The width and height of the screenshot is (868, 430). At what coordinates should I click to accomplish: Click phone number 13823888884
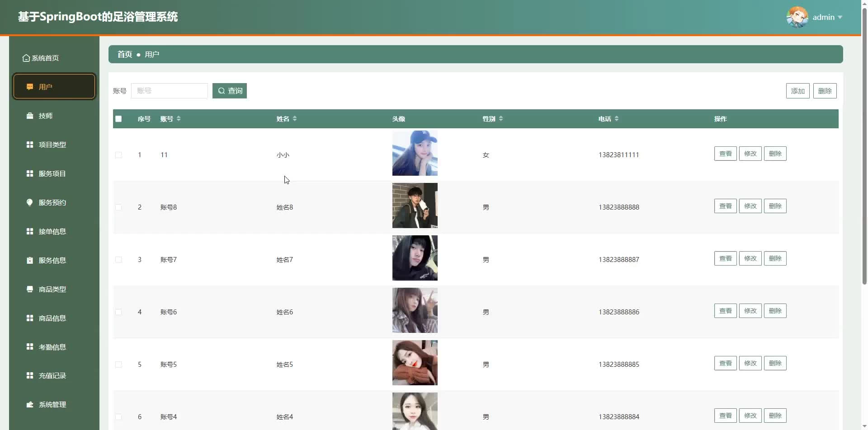click(619, 417)
